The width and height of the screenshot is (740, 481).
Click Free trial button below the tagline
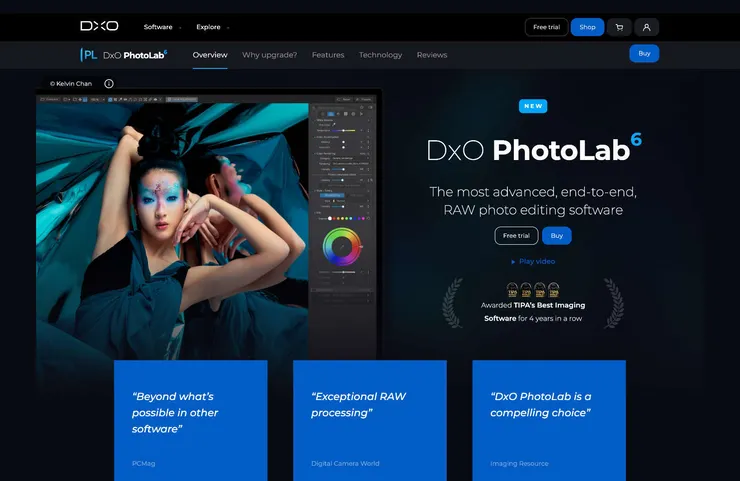tap(516, 236)
